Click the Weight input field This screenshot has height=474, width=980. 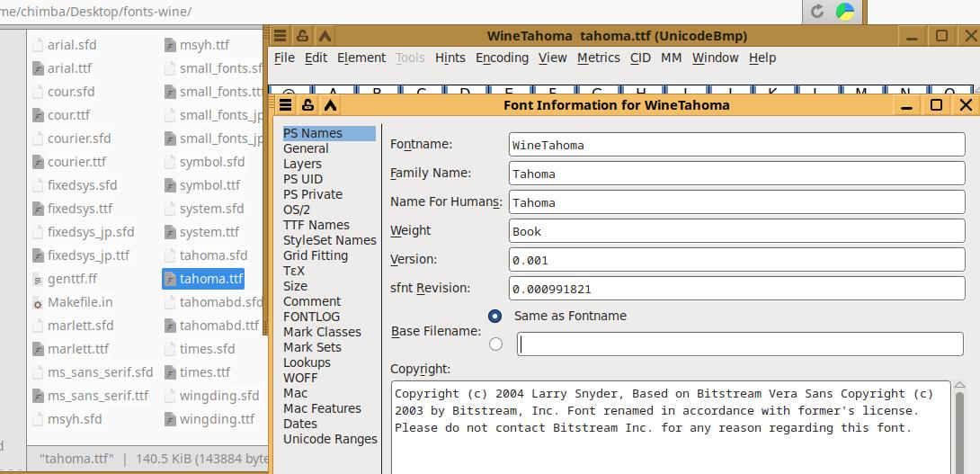[x=737, y=231]
